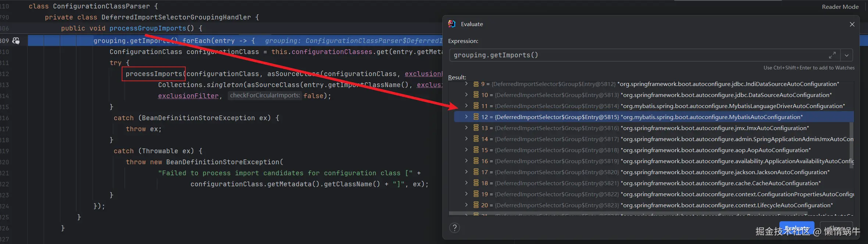The width and height of the screenshot is (868, 244).
Task: Click object icon of entry 17
Action: [x=476, y=172]
